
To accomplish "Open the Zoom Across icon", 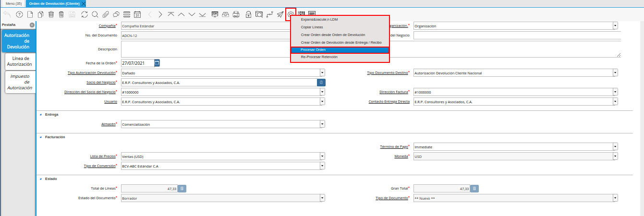I will [259, 14].
